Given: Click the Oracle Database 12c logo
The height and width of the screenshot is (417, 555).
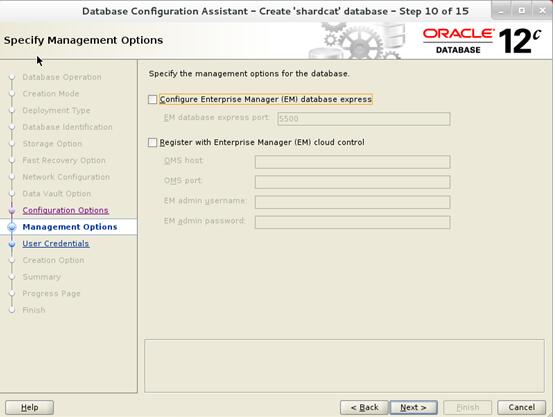Looking at the screenshot, I should coord(482,41).
